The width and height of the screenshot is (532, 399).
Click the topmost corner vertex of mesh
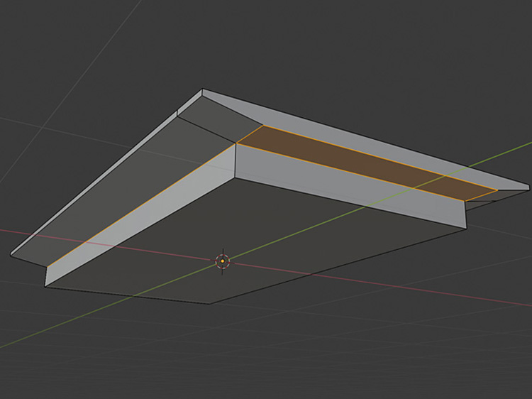[202, 89]
